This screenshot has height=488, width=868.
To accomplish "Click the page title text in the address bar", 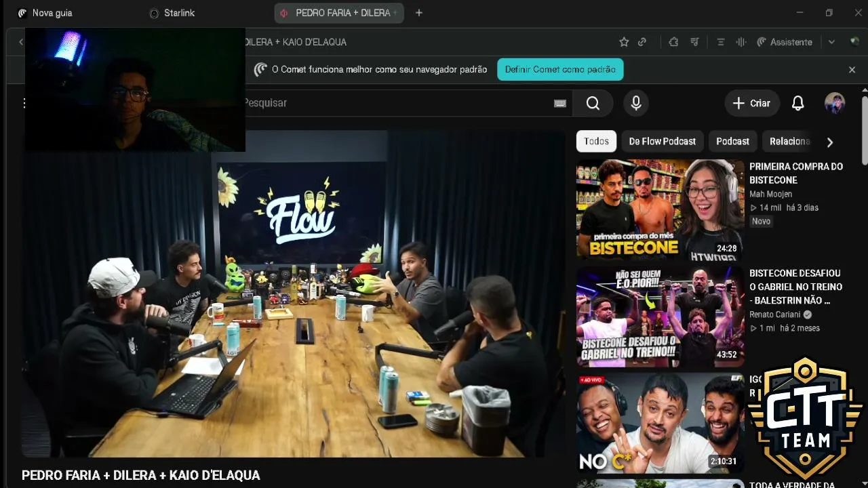I will [x=296, y=42].
